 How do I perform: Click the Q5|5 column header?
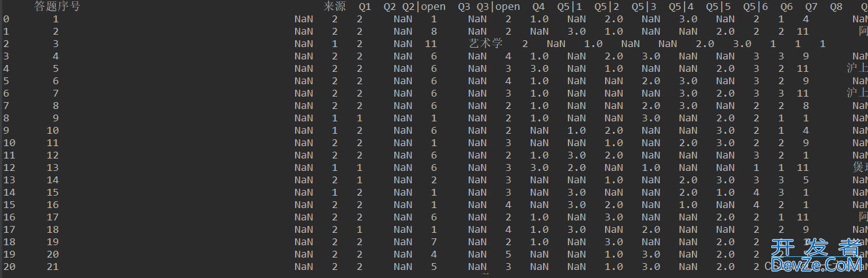tap(718, 7)
